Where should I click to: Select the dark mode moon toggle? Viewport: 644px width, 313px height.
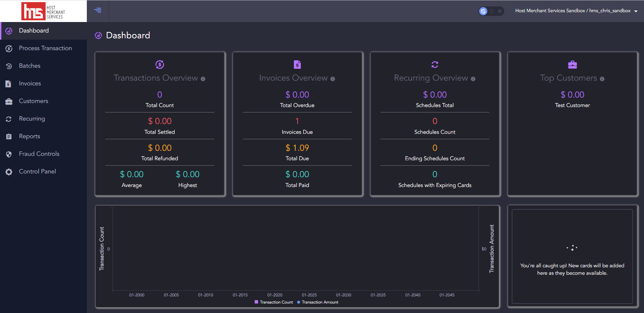pyautogui.click(x=483, y=11)
